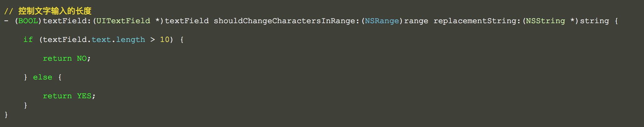Click the first return keyword
Viewport: 644px width, 127px height.
click(x=57, y=58)
